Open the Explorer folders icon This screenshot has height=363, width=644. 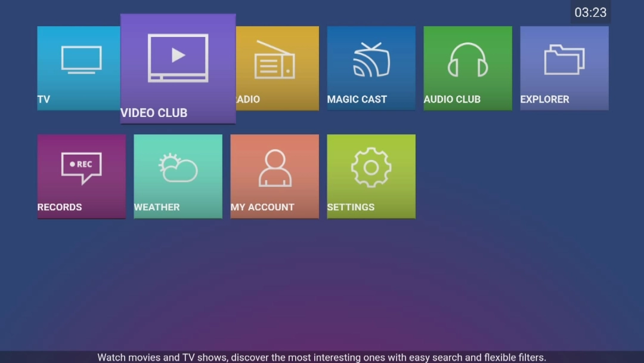(564, 60)
